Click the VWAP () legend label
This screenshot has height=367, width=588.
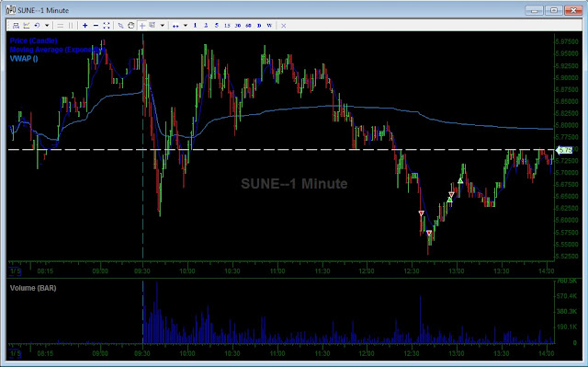click(24, 59)
